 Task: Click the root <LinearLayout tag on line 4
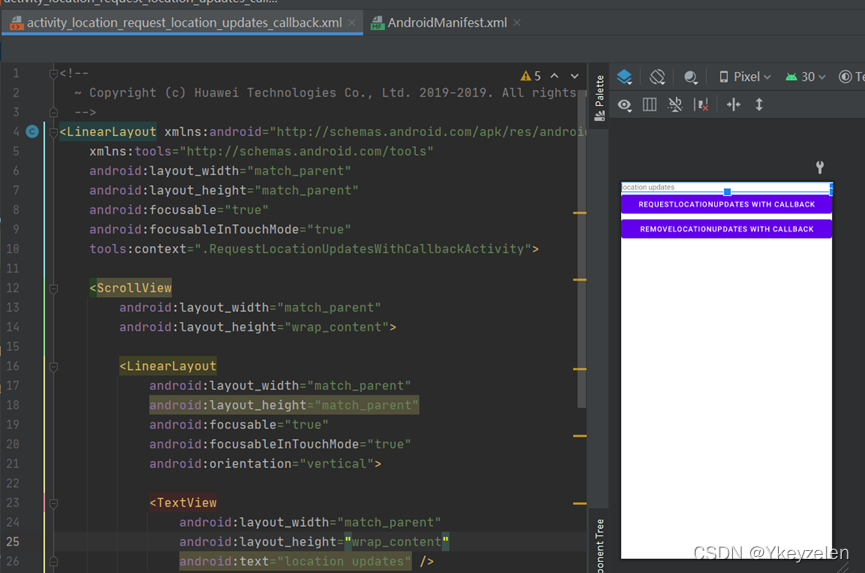[x=108, y=132]
